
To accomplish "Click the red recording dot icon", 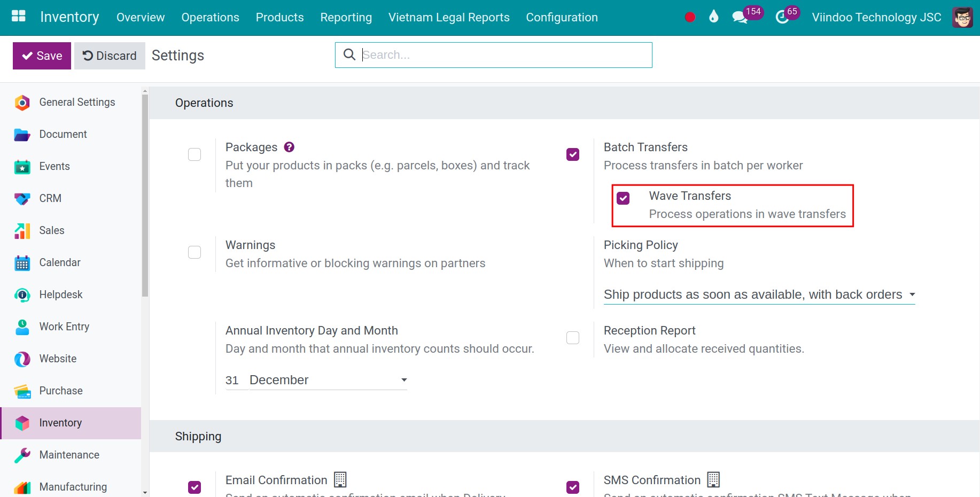I will tap(690, 17).
